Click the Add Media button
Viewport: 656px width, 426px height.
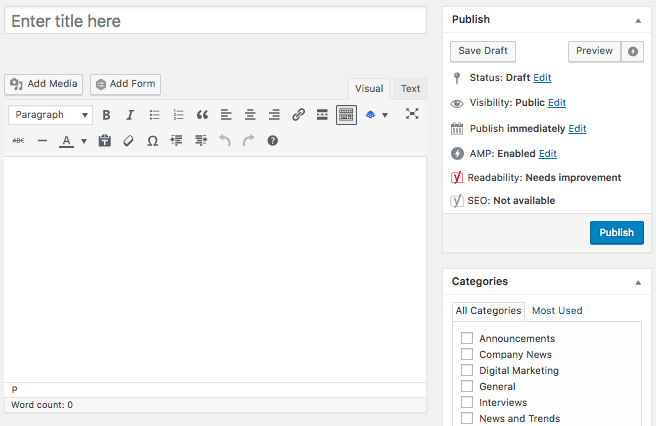(44, 84)
